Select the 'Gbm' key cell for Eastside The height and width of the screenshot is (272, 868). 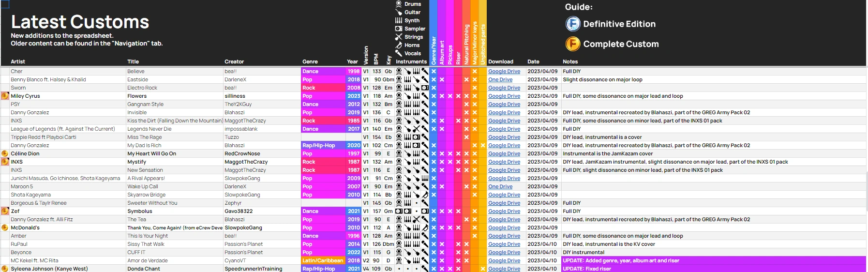coord(389,79)
